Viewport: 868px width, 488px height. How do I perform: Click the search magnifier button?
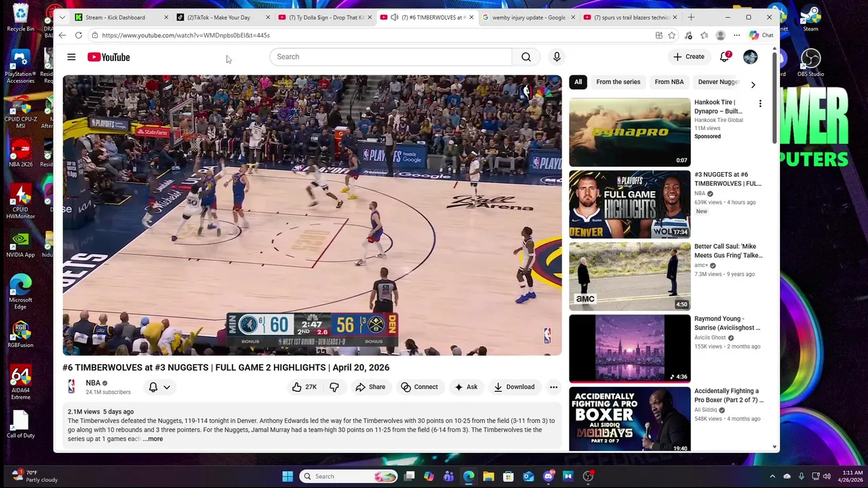(x=526, y=57)
